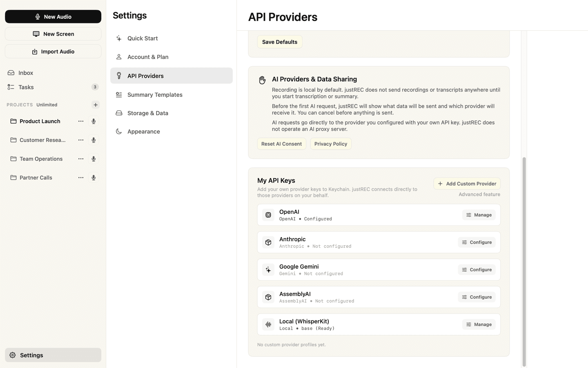Click Add Custom Provider

pos(467,184)
